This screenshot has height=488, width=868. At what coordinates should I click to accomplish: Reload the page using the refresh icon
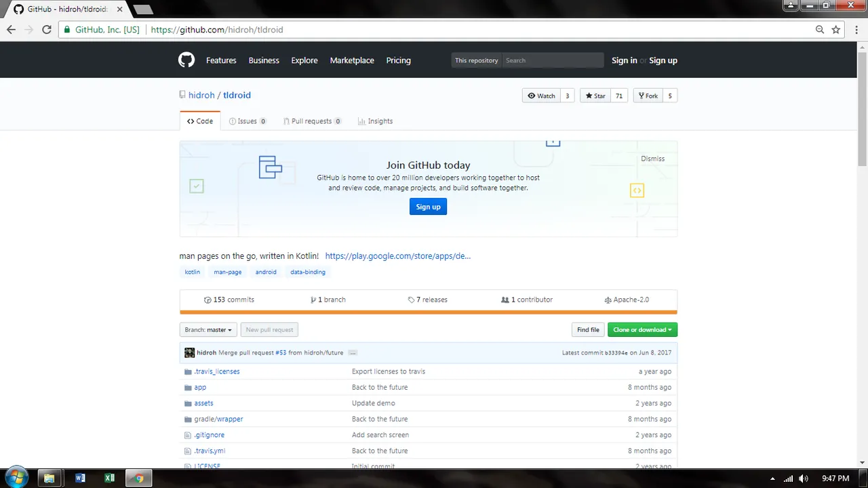coord(46,30)
